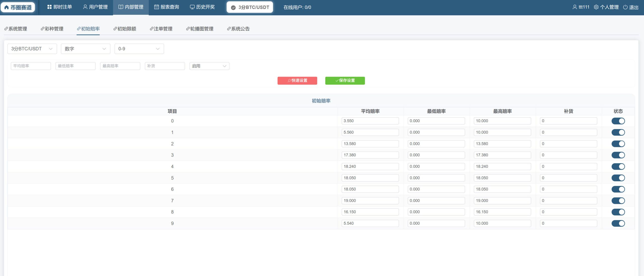Viewport: 644px width, 276px height.
Task: Click the calendar icon for 报表查询
Action: pyautogui.click(x=156, y=7)
